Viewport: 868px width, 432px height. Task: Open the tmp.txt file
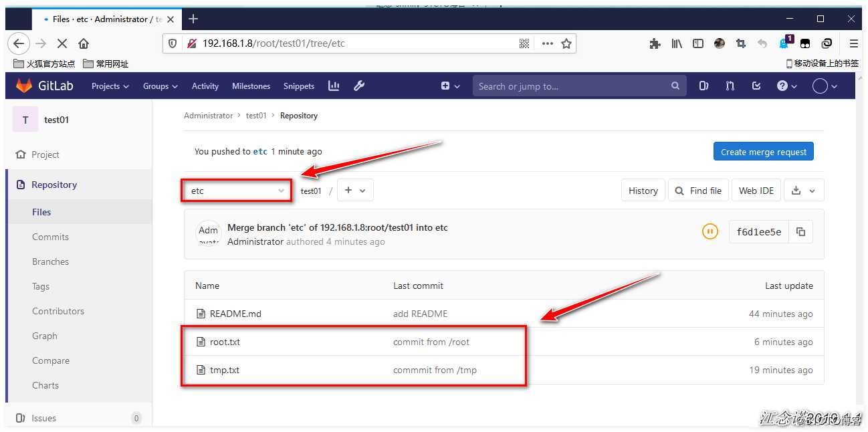tap(225, 370)
